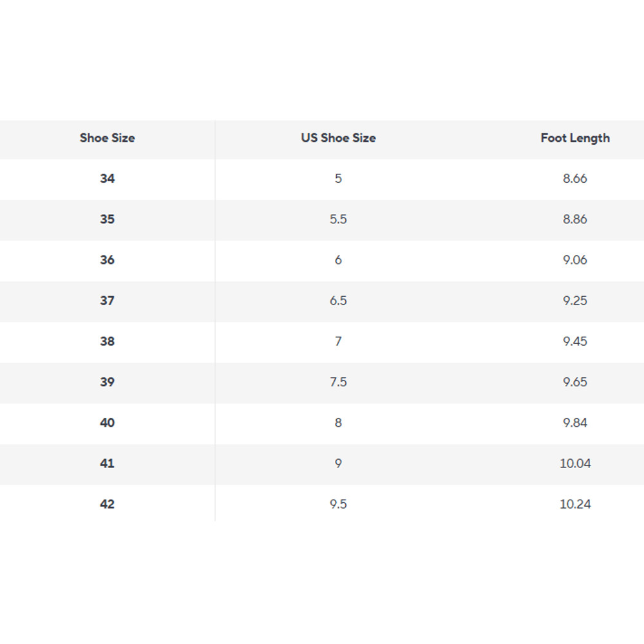Viewport: 644px width, 644px height.
Task: Click foot length 10.24 value
Action: [575, 504]
